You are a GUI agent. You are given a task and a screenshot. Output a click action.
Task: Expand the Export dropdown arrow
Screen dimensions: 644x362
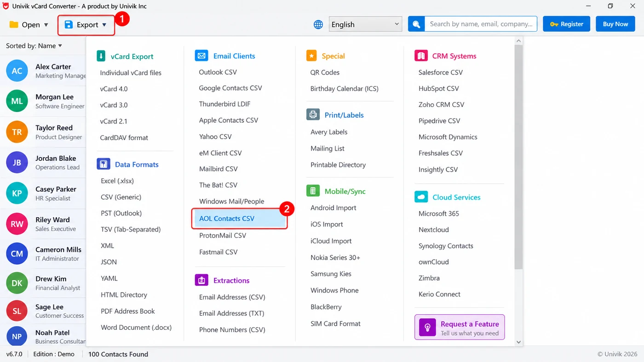coord(104,25)
